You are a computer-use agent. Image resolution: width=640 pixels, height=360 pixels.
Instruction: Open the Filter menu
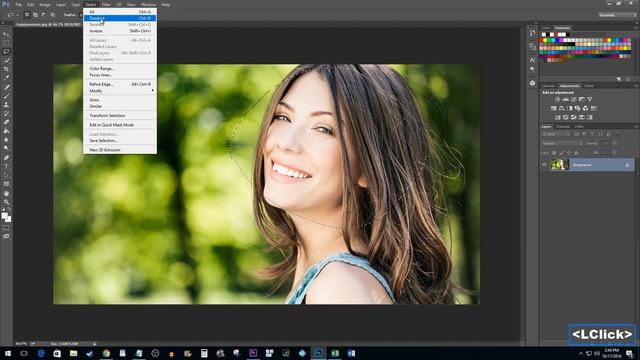click(x=106, y=4)
